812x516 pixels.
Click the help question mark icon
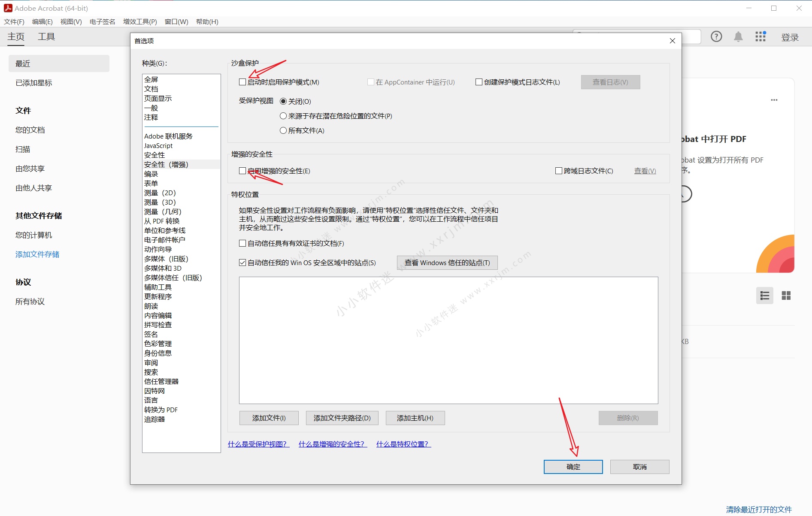pyautogui.click(x=716, y=37)
